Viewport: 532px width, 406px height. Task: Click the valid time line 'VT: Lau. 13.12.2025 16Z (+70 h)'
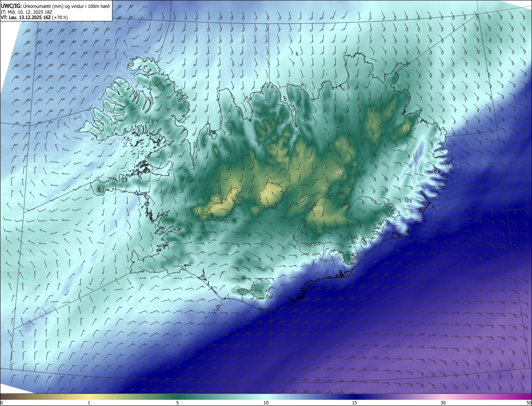[34, 17]
